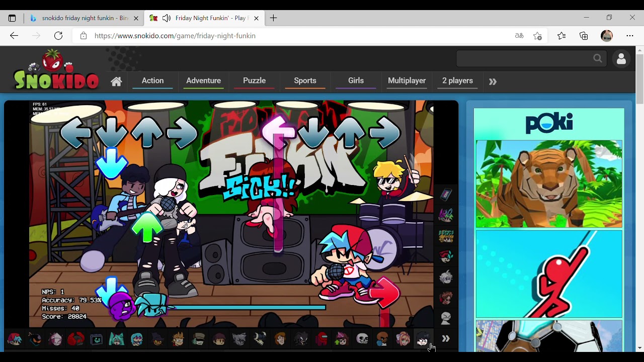Viewport: 644px width, 362px height.
Task: Click the search magnifier icon
Action: [597, 59]
